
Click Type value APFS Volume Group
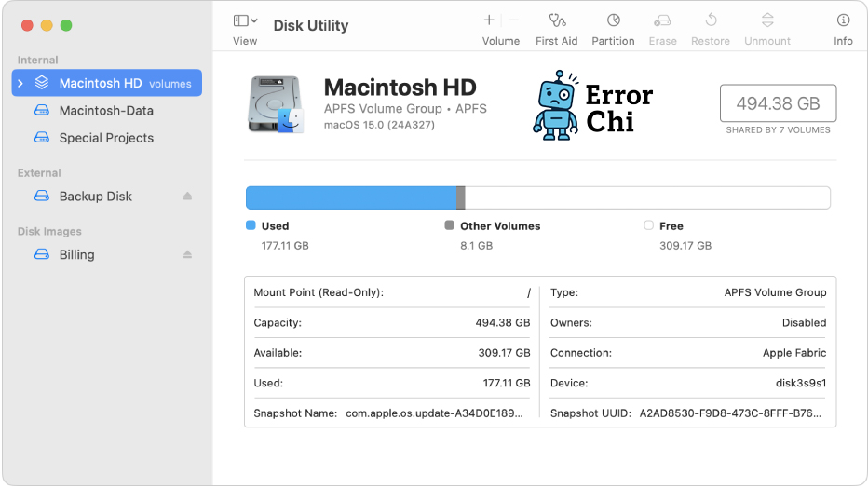[x=775, y=292]
